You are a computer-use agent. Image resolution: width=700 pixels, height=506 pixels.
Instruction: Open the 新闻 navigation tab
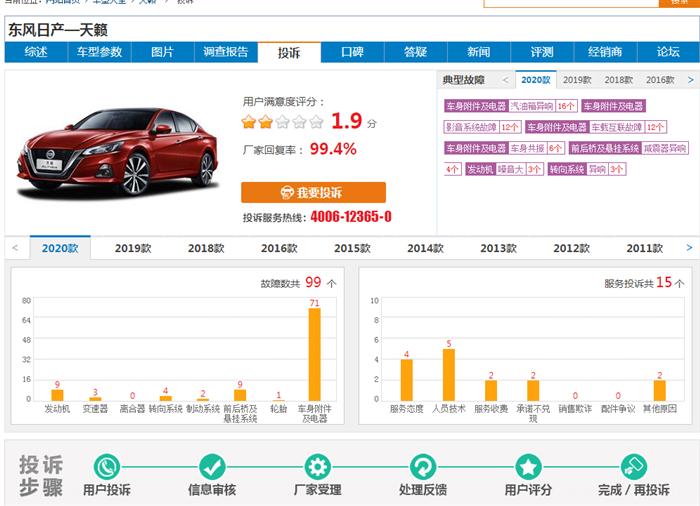[479, 52]
